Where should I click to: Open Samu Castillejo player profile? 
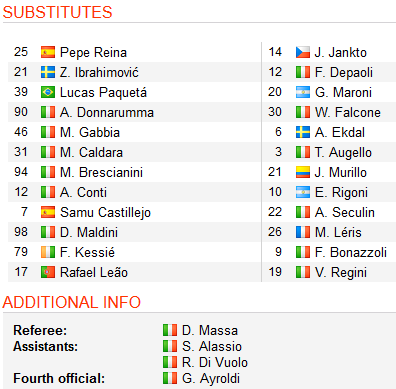click(105, 212)
